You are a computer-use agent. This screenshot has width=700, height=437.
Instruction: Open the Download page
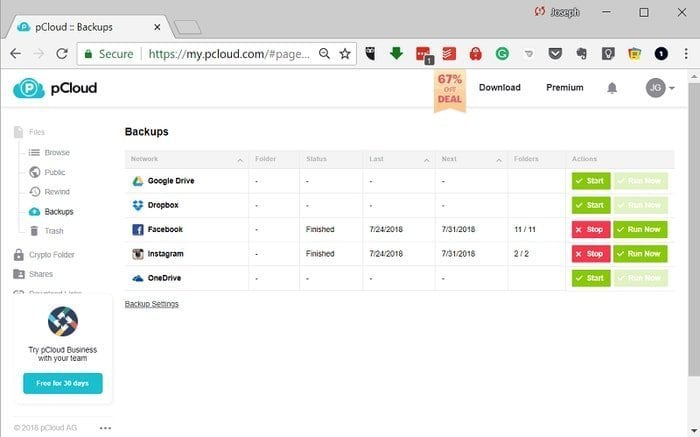[x=500, y=87]
